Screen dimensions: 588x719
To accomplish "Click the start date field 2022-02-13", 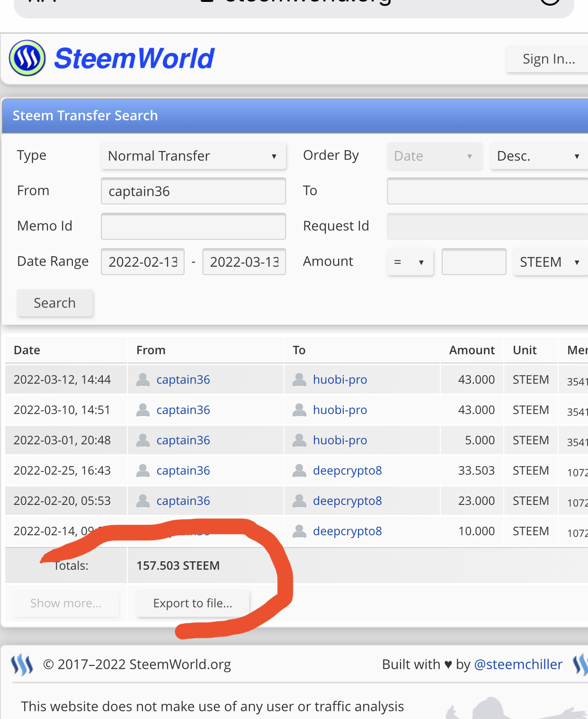I will (143, 262).
